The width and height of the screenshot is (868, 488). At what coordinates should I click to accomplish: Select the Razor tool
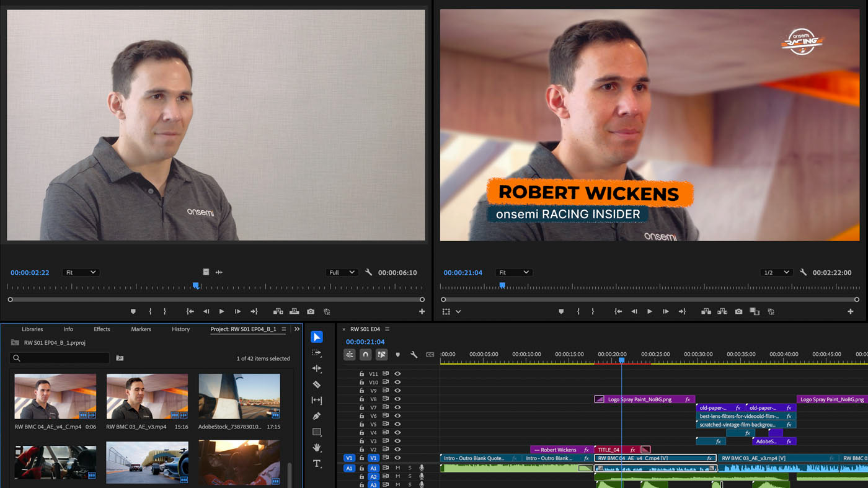tap(317, 384)
